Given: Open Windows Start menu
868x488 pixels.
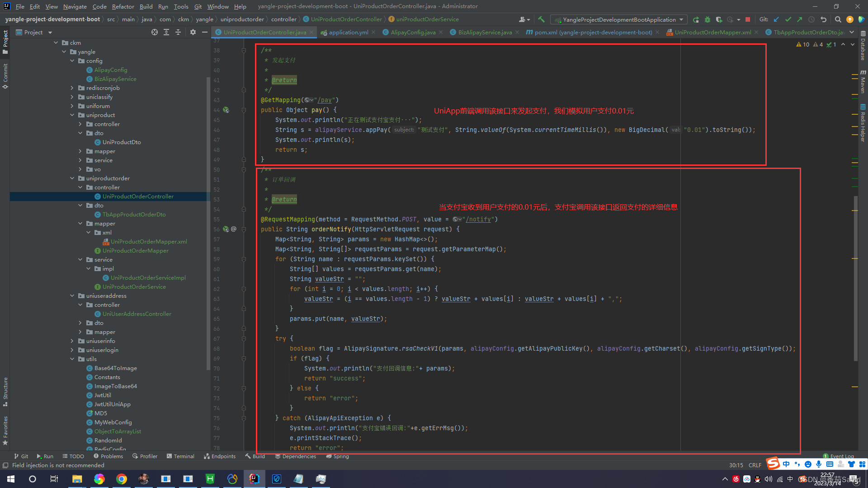Looking at the screenshot, I should pyautogui.click(x=11, y=479).
